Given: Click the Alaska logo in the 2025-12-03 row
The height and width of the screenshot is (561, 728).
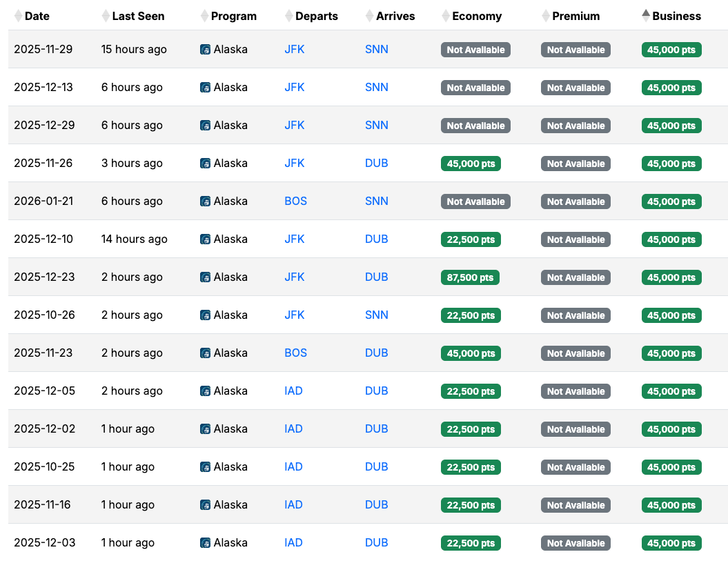Looking at the screenshot, I should (206, 543).
